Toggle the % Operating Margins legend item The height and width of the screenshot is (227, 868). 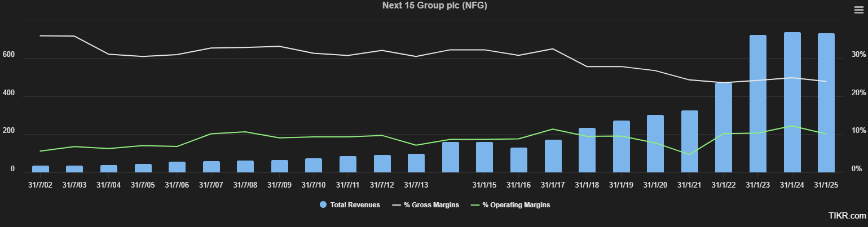coord(510,205)
